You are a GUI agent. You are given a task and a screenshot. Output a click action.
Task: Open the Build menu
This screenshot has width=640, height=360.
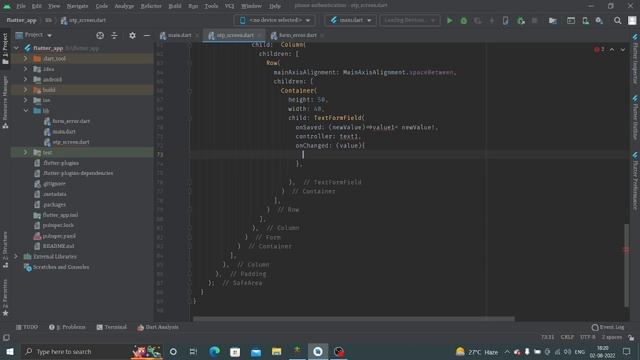click(x=175, y=6)
